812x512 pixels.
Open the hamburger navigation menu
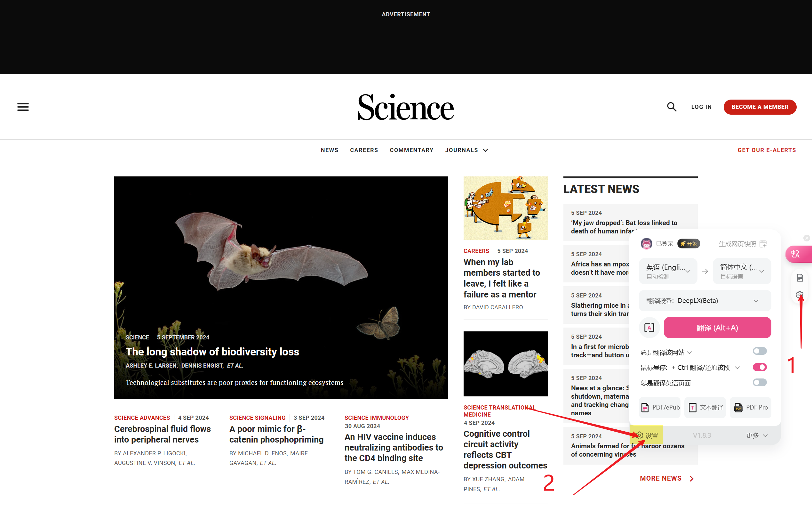[23, 107]
